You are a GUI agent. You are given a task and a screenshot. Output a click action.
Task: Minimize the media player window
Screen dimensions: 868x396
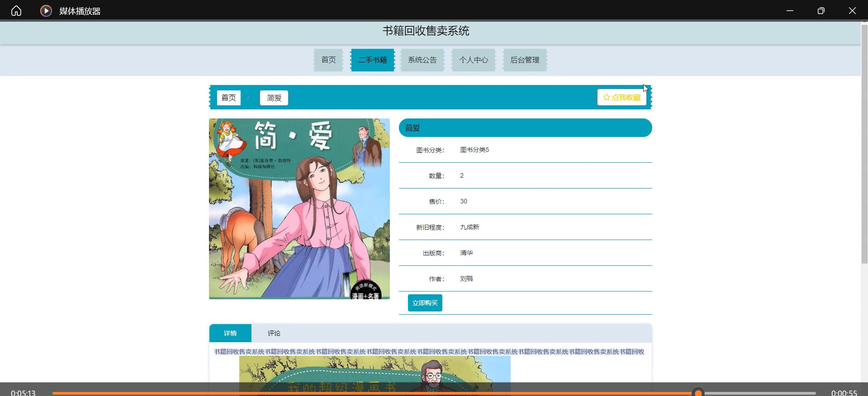tap(790, 10)
